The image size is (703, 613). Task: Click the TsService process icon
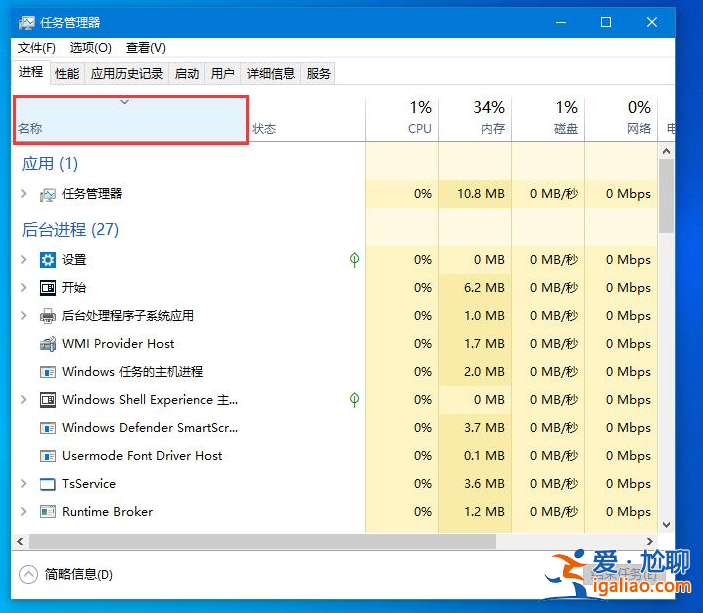pyautogui.click(x=48, y=484)
